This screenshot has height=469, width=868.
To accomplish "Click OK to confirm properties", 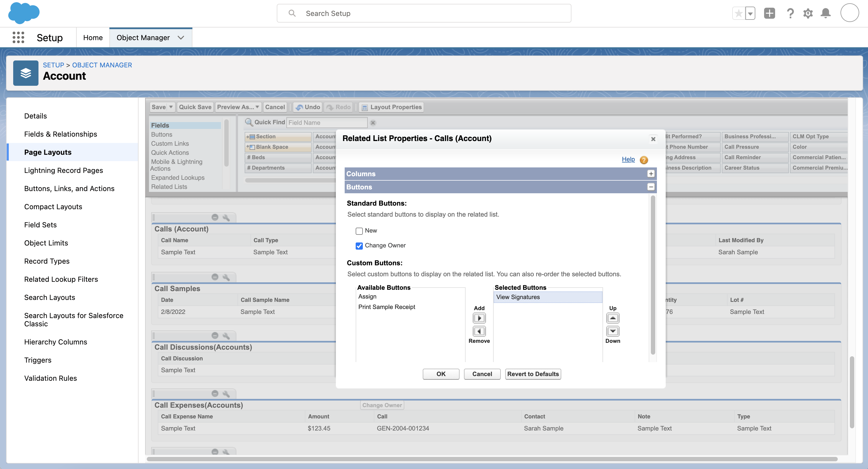I will (x=441, y=374).
